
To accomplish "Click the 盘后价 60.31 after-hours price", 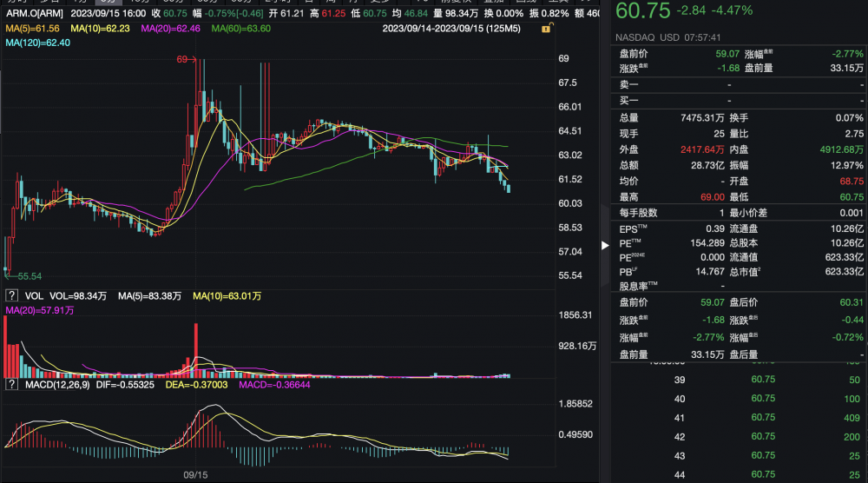I will tap(852, 302).
